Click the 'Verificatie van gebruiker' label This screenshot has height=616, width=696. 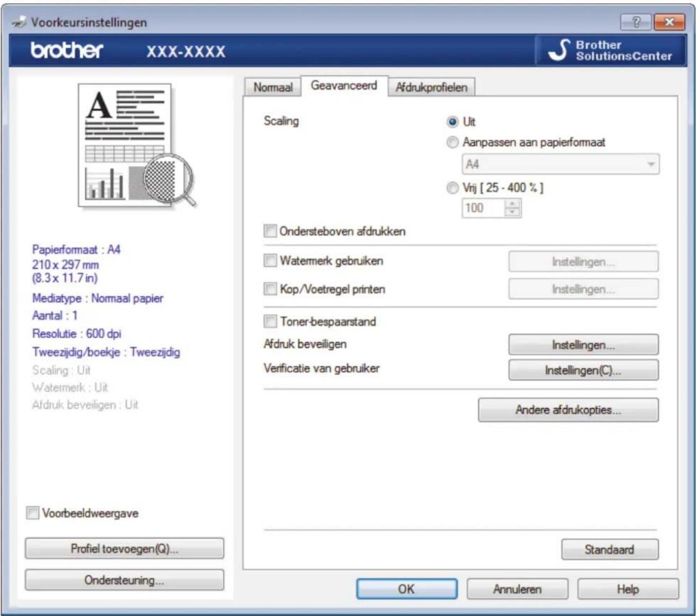click(x=321, y=368)
